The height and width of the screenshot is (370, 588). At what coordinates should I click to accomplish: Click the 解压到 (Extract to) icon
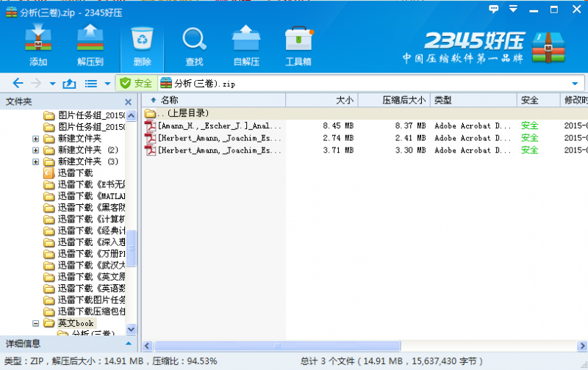click(90, 38)
